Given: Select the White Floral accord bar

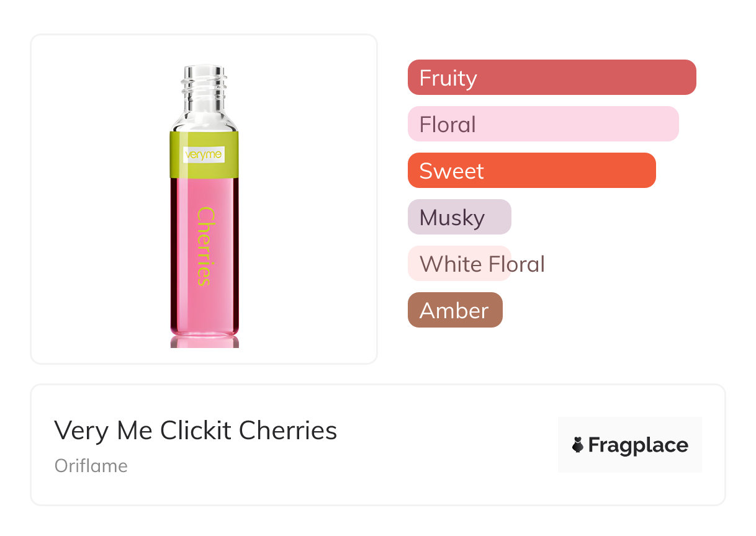Looking at the screenshot, I should point(459,264).
